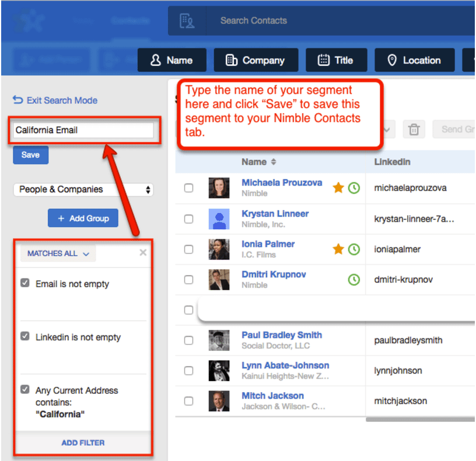The width and height of the screenshot is (476, 461).
Task: Uncheck the Linkedin is not empty filter
Action: tap(25, 336)
